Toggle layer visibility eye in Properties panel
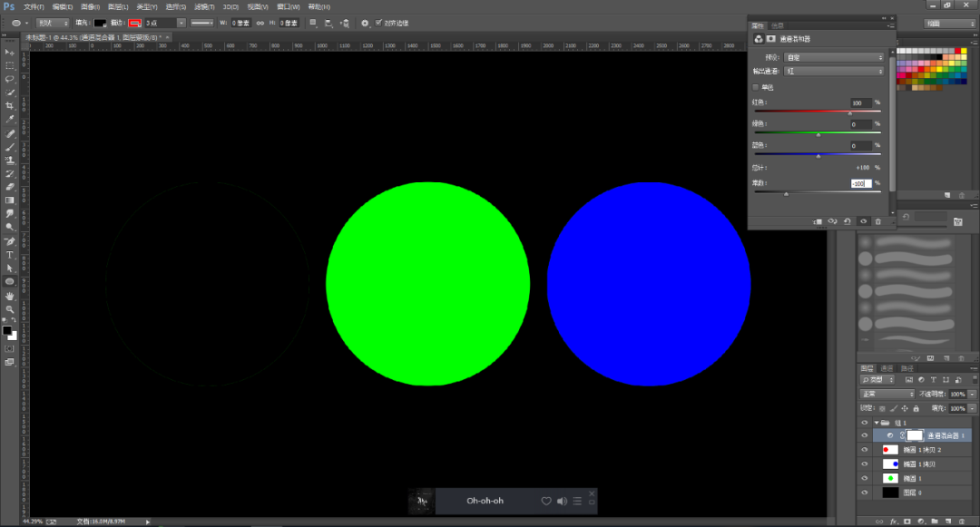 [x=863, y=221]
